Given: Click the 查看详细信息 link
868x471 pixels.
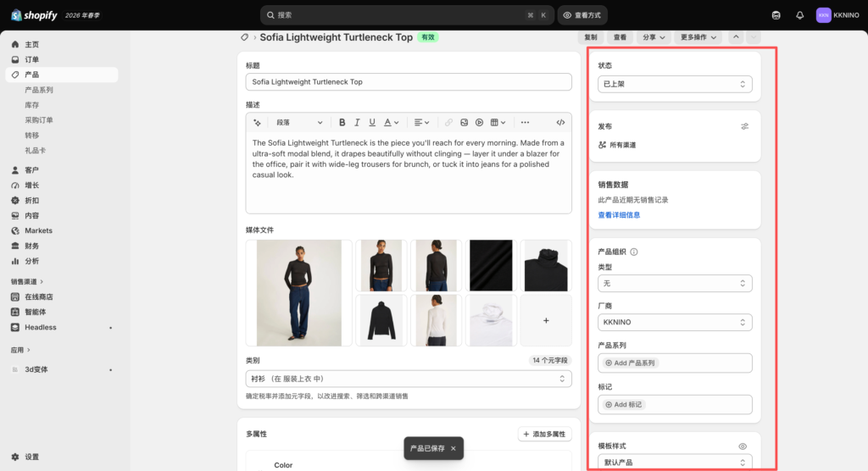Looking at the screenshot, I should point(619,215).
